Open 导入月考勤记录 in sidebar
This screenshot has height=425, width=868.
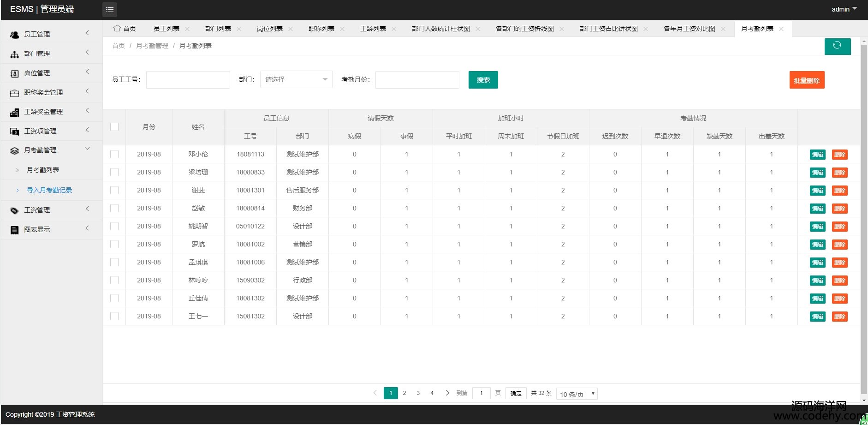coord(49,190)
